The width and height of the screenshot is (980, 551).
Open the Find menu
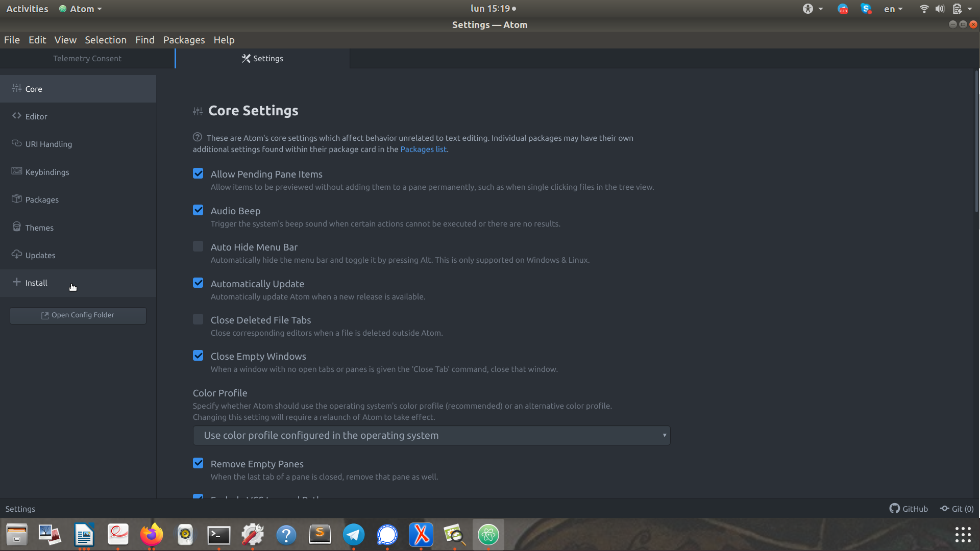point(145,40)
